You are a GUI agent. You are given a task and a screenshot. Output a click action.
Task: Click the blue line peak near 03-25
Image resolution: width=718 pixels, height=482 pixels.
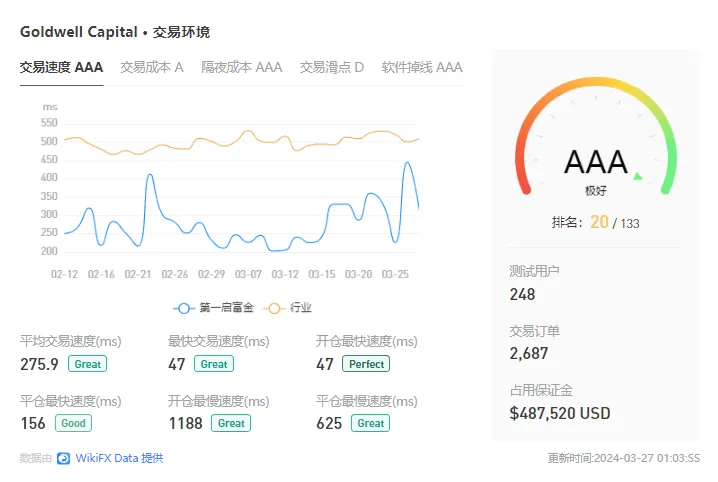coord(407,162)
